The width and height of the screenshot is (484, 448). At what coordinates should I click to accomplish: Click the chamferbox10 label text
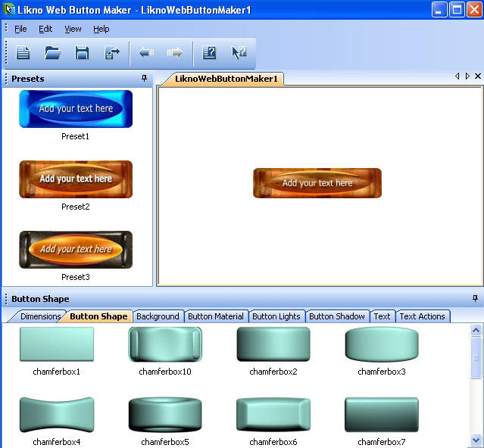pos(165,372)
